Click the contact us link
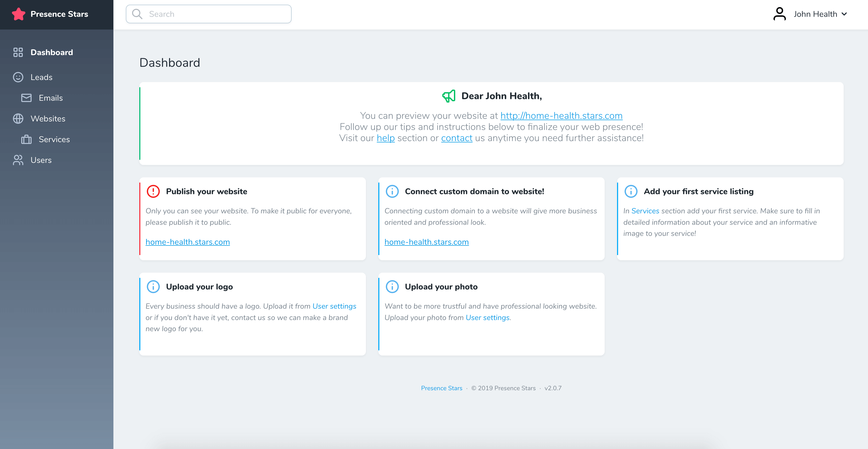The width and height of the screenshot is (868, 449). tap(456, 138)
